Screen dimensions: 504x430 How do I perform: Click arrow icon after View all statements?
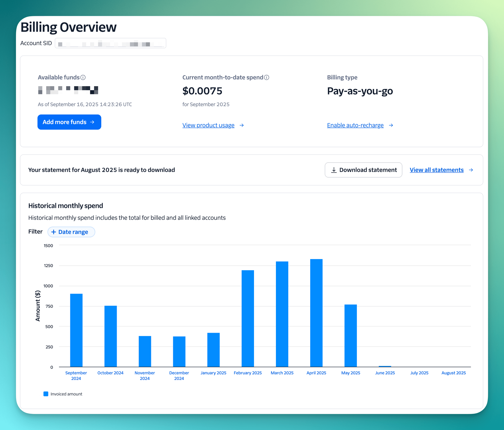click(471, 170)
